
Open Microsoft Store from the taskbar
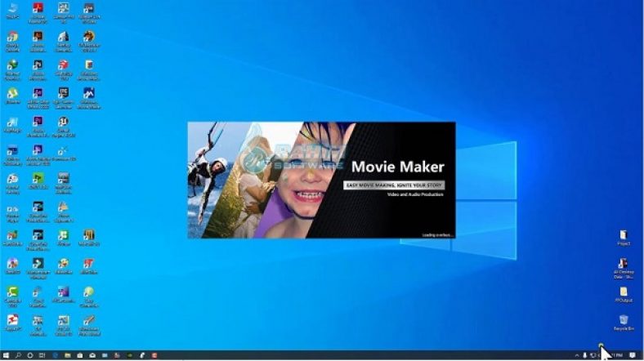[79, 355]
